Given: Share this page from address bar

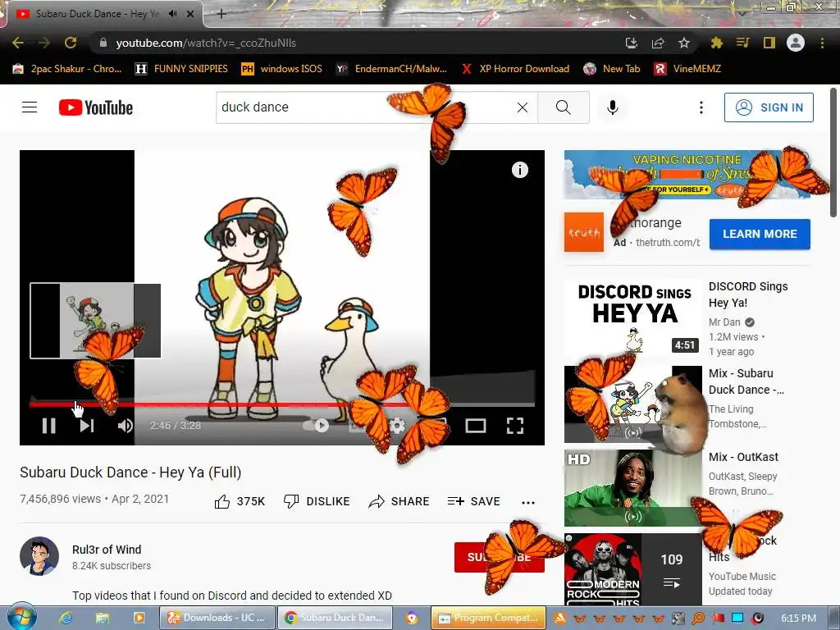Looking at the screenshot, I should tap(657, 43).
